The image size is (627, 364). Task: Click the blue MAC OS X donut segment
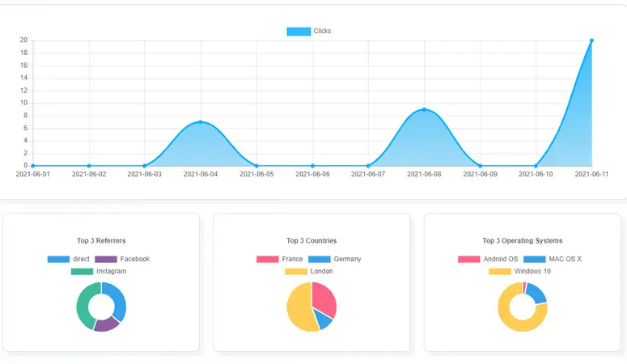pyautogui.click(x=537, y=294)
